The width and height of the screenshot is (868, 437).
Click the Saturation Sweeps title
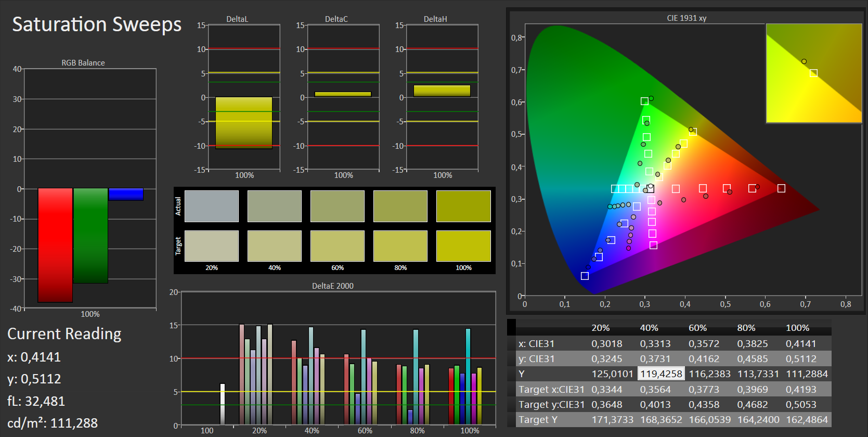[x=97, y=24]
